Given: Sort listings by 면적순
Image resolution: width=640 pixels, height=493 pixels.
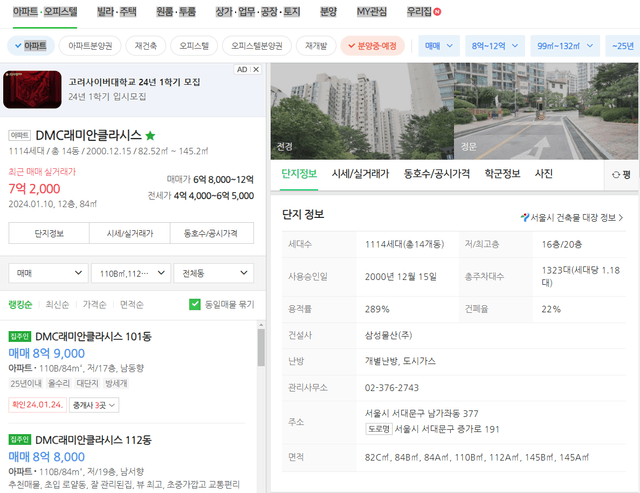Looking at the screenshot, I should tap(131, 304).
